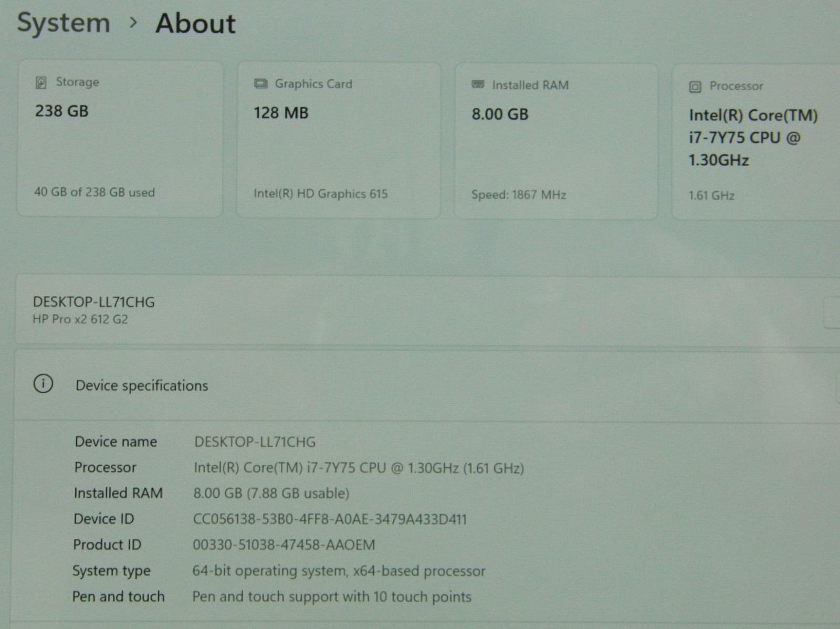Select 'Intel(R) HD Graphics 615' text

click(x=321, y=194)
